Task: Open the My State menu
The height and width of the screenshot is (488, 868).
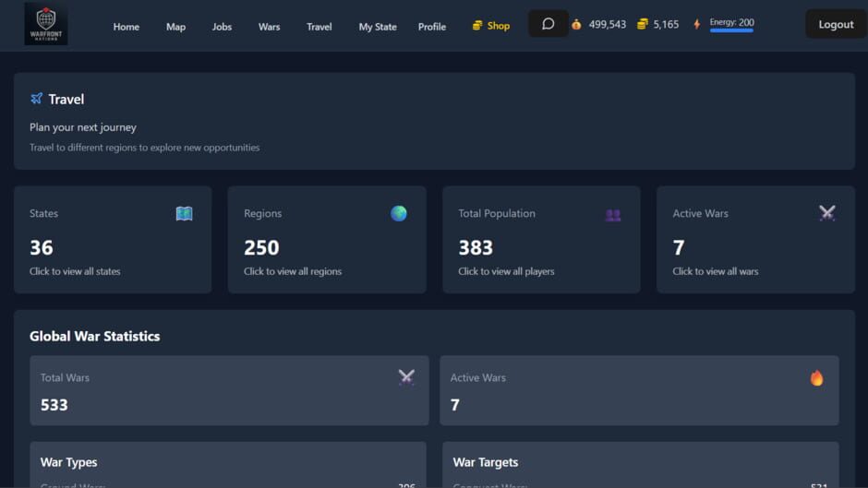Action: click(x=377, y=27)
